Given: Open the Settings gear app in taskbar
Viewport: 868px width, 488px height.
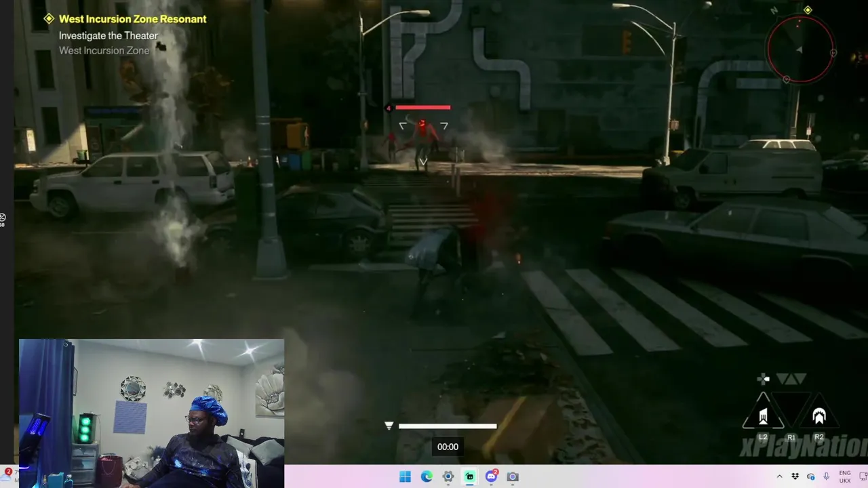Looking at the screenshot, I should point(448,477).
